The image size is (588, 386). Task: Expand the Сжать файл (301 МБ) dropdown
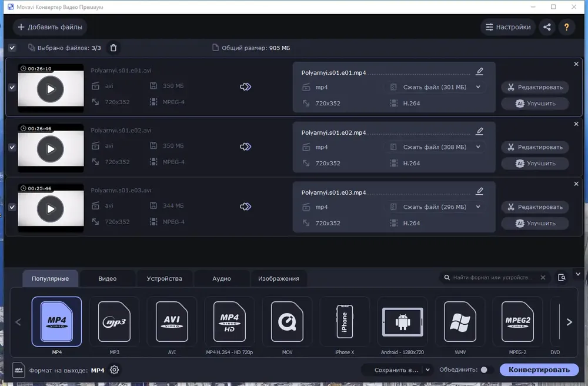(x=478, y=87)
